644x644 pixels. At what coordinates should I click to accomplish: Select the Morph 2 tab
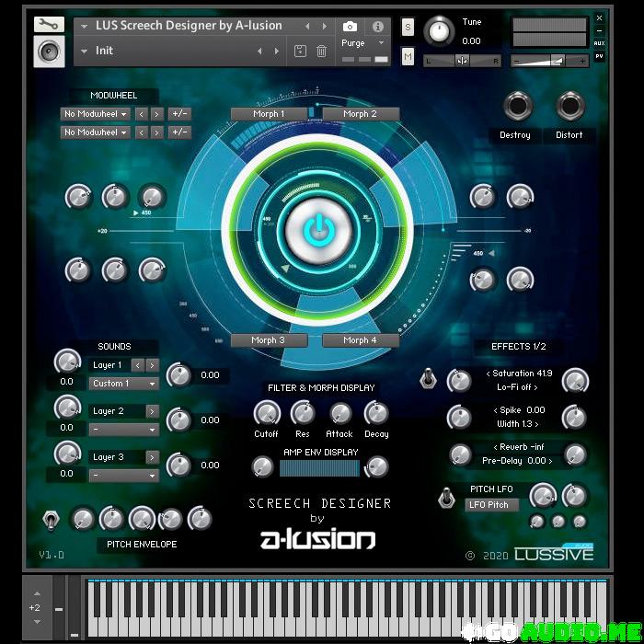[361, 114]
